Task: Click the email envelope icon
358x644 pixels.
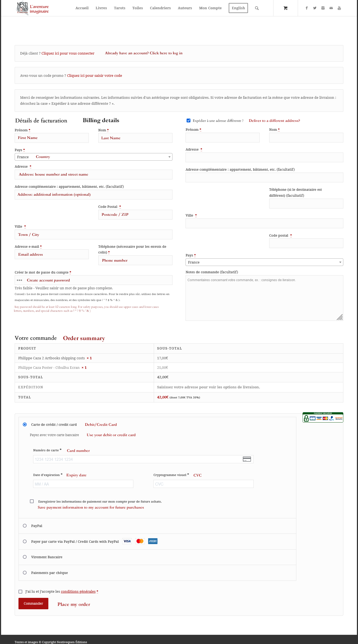Action: tap(331, 8)
